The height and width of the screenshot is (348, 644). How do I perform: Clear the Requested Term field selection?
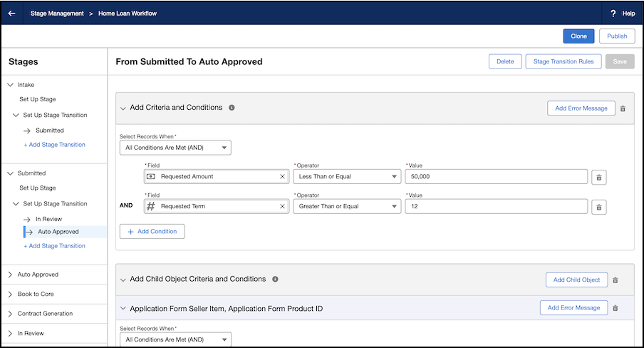[x=281, y=206]
